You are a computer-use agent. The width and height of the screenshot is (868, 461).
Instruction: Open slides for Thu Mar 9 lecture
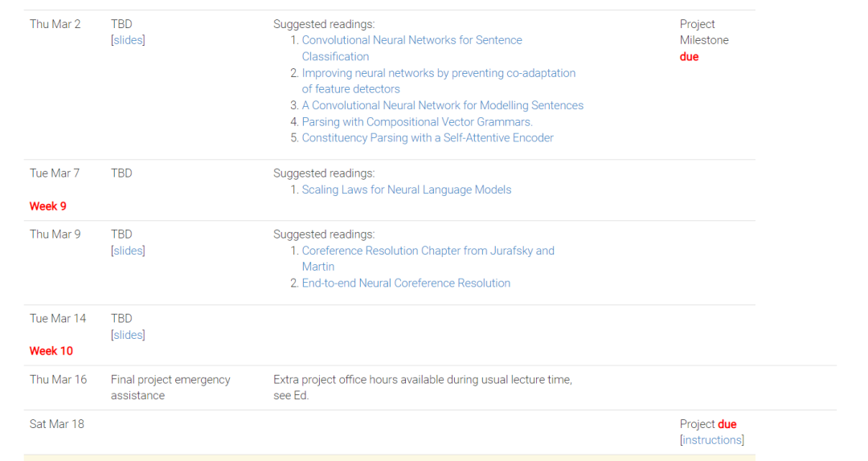point(128,251)
